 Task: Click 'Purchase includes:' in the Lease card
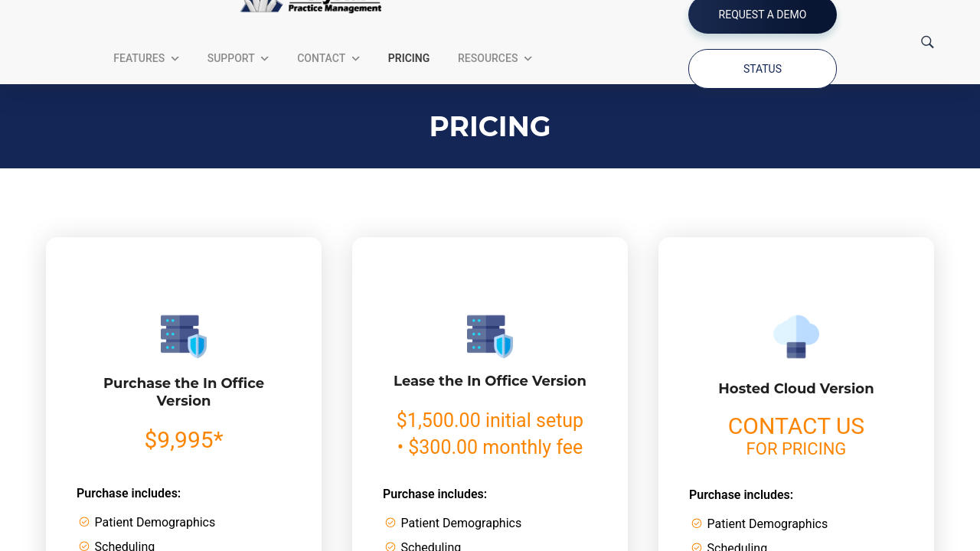(435, 494)
